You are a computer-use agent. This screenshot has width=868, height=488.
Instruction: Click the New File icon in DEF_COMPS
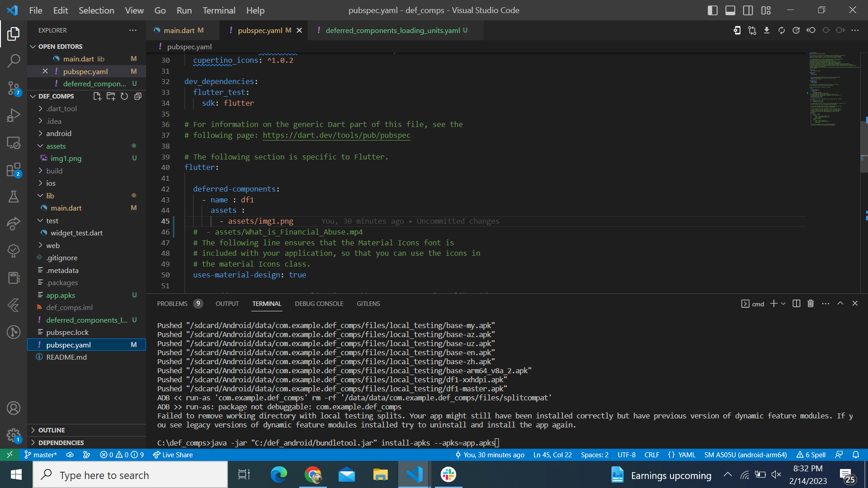(x=97, y=96)
